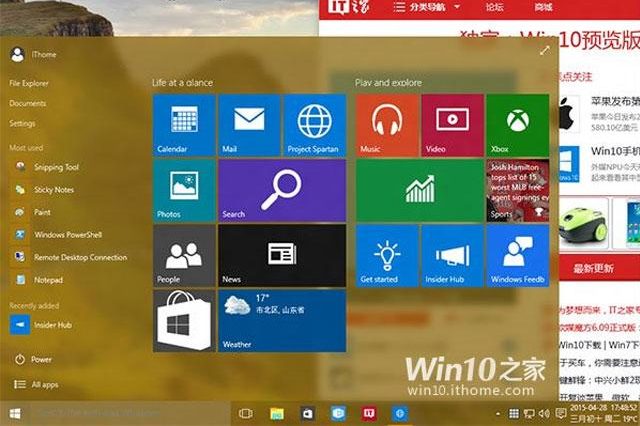This screenshot has width=640, height=426.
Task: Open the Photos tile
Action: tap(184, 191)
